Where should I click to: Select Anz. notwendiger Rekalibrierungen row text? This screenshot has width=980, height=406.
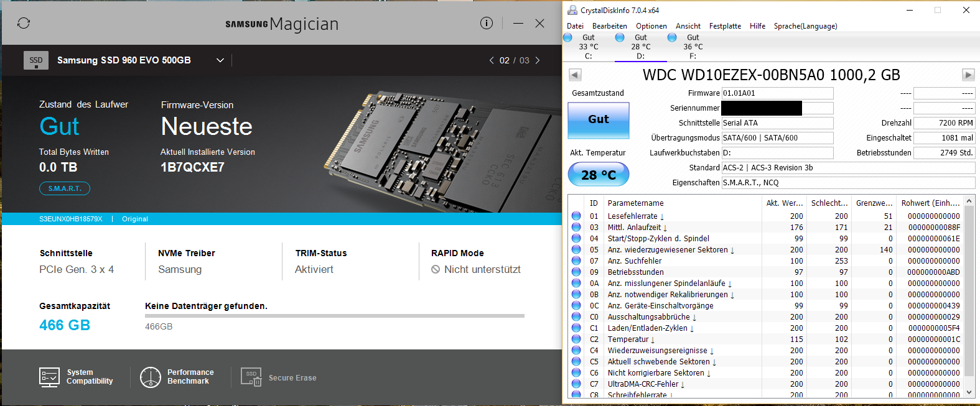tap(668, 295)
